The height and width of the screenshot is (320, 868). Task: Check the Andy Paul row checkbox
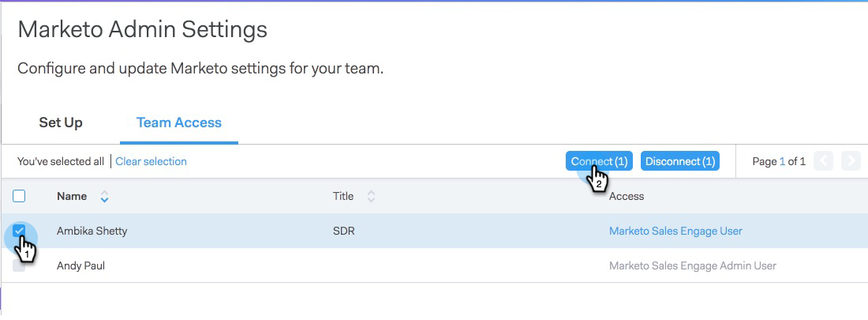(20, 265)
